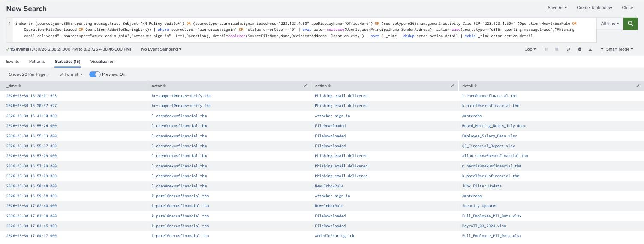The width and height of the screenshot is (644, 244).
Task: Click the AddedToSharingLink action cell
Action: point(334,236)
